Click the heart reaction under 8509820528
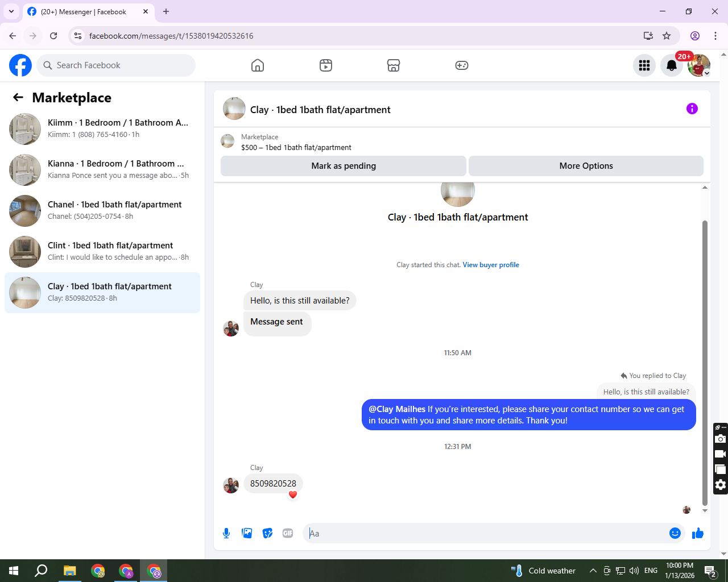The height and width of the screenshot is (582, 728). [x=293, y=494]
